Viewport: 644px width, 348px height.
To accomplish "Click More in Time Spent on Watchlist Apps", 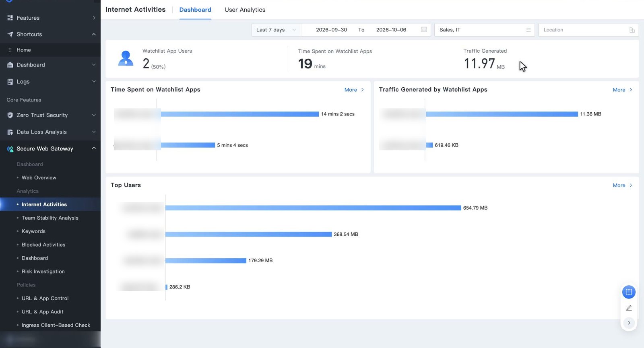I will (x=354, y=90).
